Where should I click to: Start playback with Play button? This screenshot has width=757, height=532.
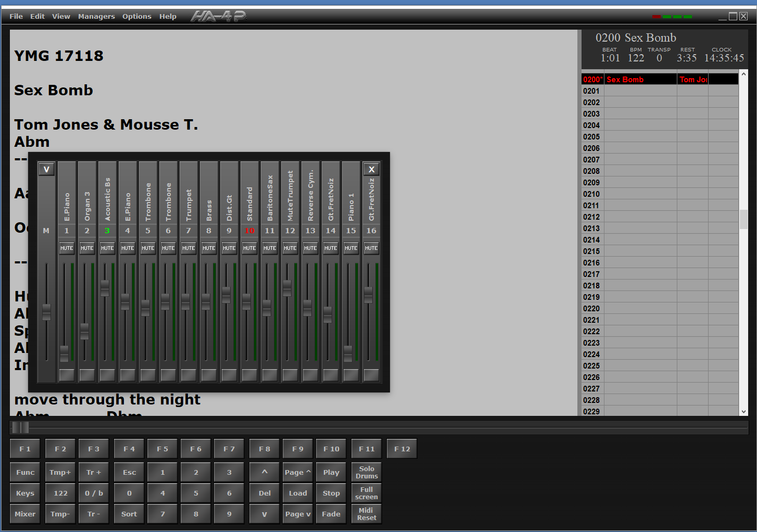pyautogui.click(x=331, y=472)
